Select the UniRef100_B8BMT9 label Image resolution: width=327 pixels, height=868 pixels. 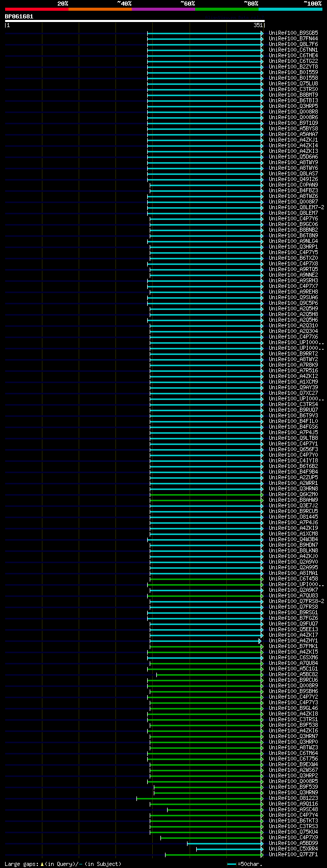(293, 95)
